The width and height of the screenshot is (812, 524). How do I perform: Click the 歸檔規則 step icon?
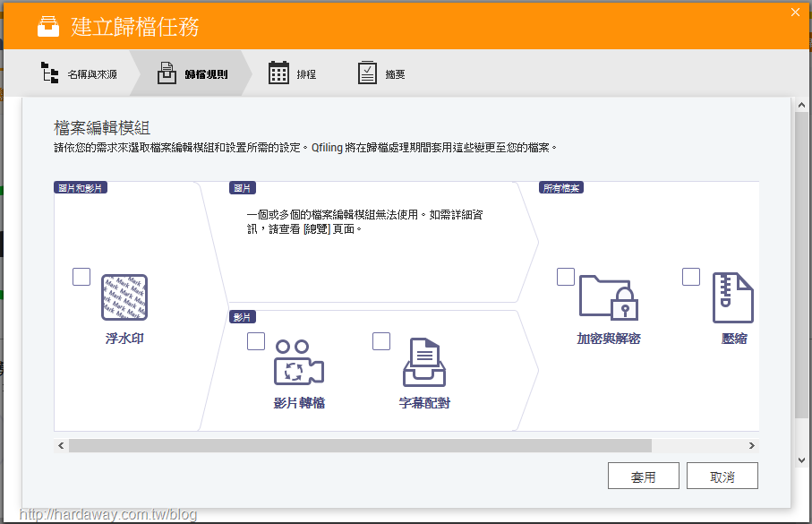[167, 73]
